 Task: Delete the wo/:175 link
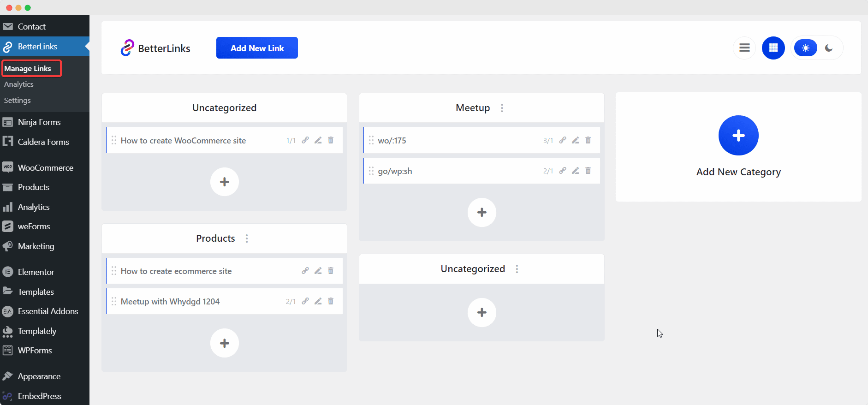588,140
